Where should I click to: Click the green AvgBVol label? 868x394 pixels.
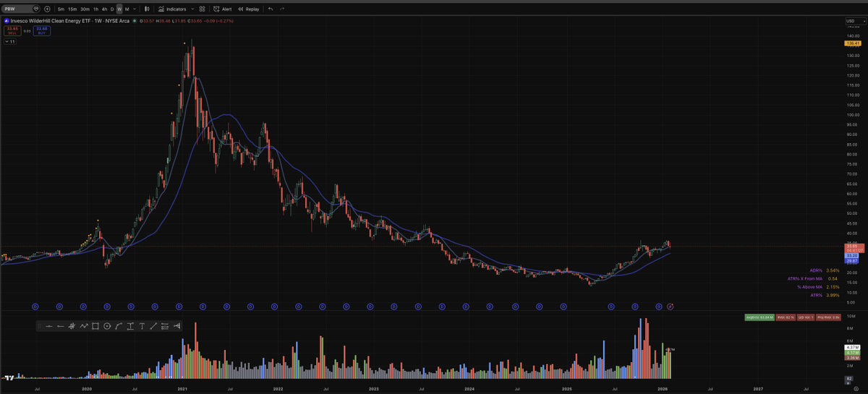tap(759, 317)
